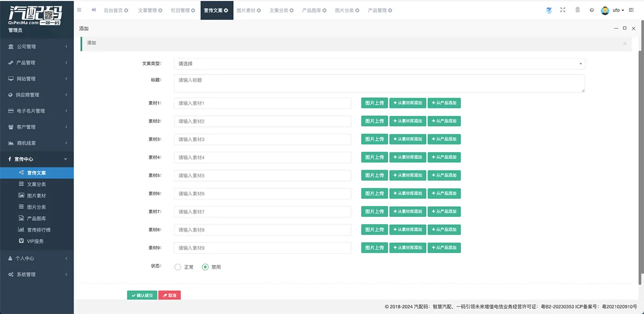Screen dimensions: 644x314
Task: Click the hamburger sidebar toggle icon
Action: 79,10
